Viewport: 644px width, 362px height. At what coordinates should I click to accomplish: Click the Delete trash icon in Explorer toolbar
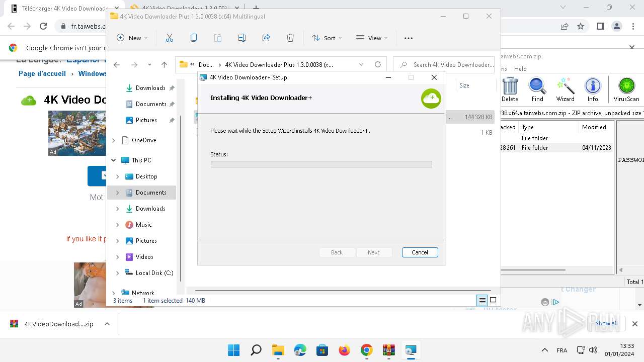pyautogui.click(x=290, y=38)
